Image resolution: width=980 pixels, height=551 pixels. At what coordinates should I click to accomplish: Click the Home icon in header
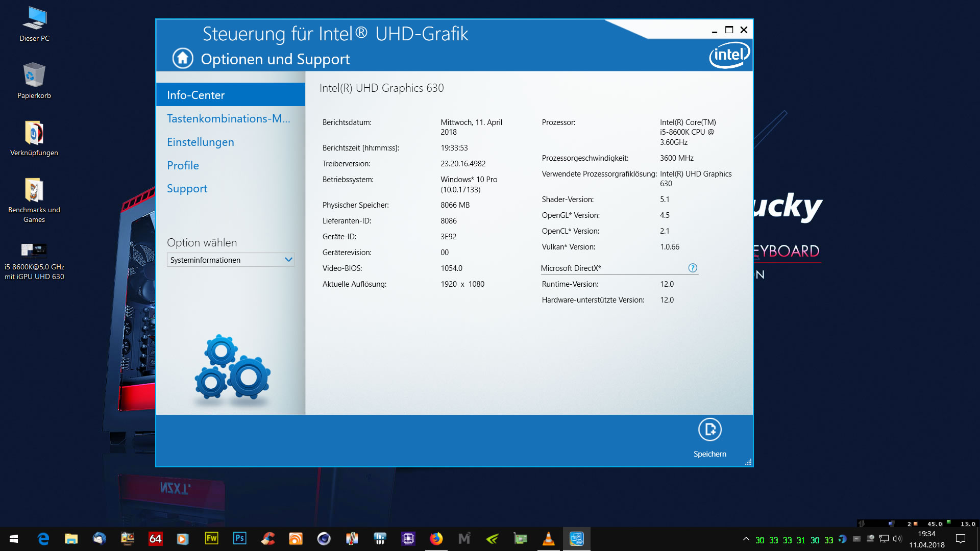(183, 58)
